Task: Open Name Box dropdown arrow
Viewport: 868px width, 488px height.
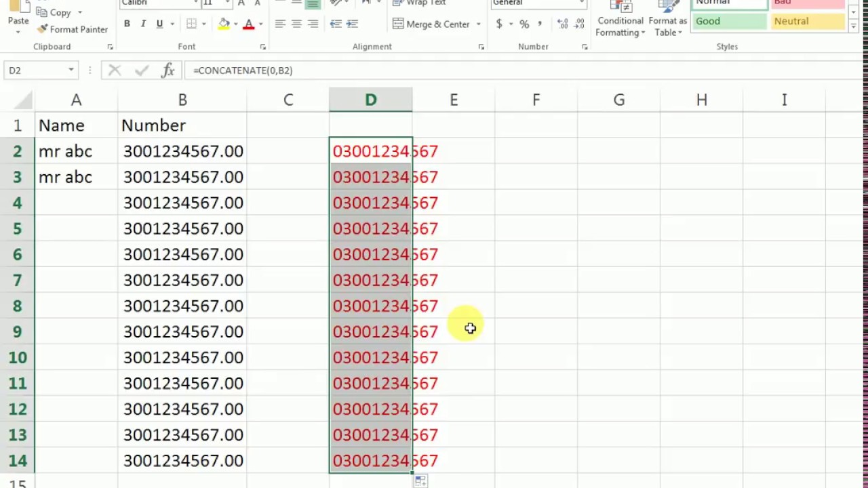Action: [71, 70]
